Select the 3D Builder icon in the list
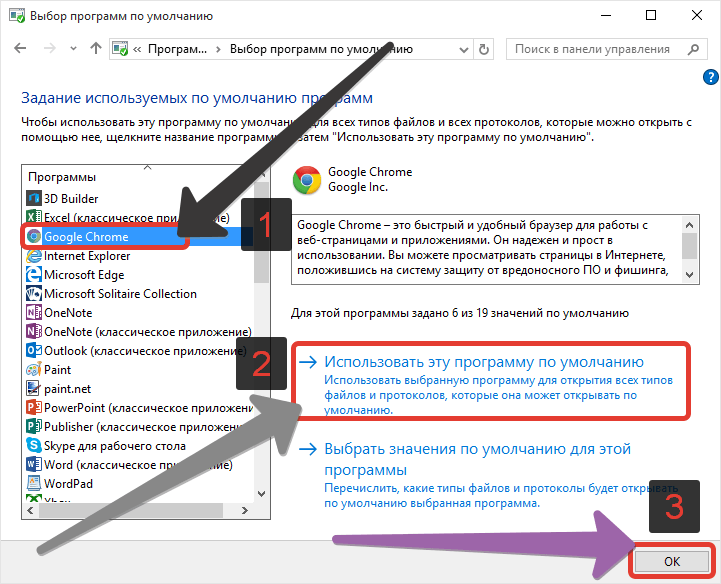 pyautogui.click(x=34, y=199)
